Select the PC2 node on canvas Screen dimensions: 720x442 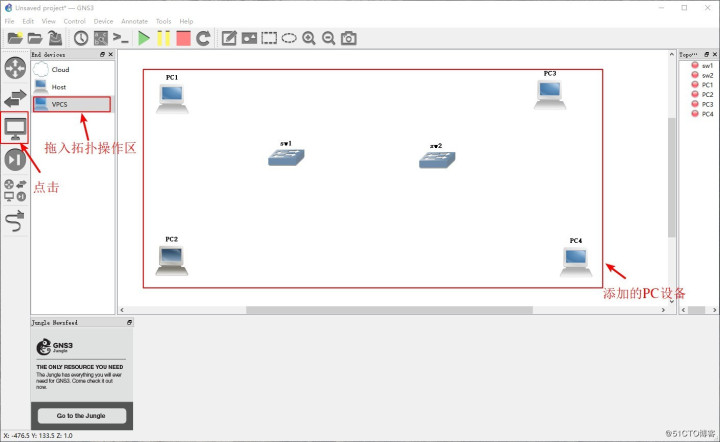(172, 260)
